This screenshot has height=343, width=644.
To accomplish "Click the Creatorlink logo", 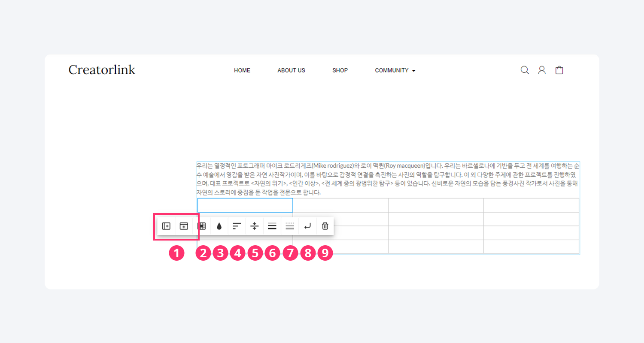I will (x=102, y=70).
